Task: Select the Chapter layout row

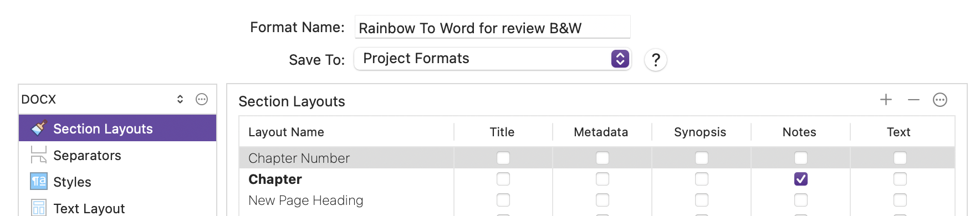Action: (597, 179)
